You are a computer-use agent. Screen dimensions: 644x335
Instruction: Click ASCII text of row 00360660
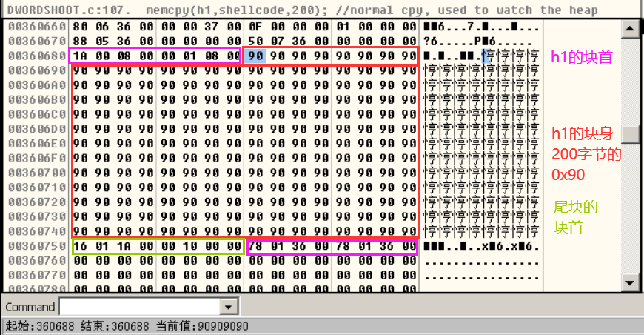(x=481, y=27)
